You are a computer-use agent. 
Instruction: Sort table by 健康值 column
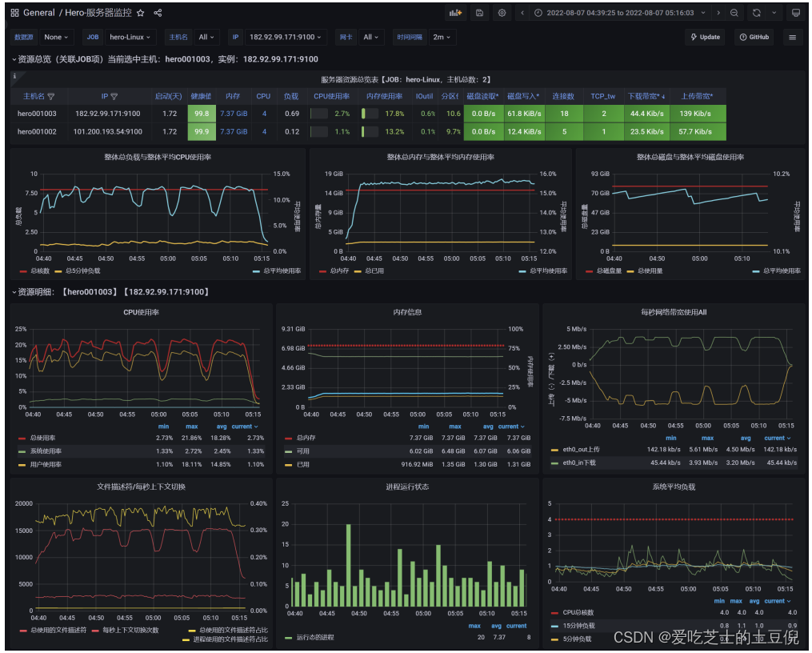pyautogui.click(x=201, y=96)
